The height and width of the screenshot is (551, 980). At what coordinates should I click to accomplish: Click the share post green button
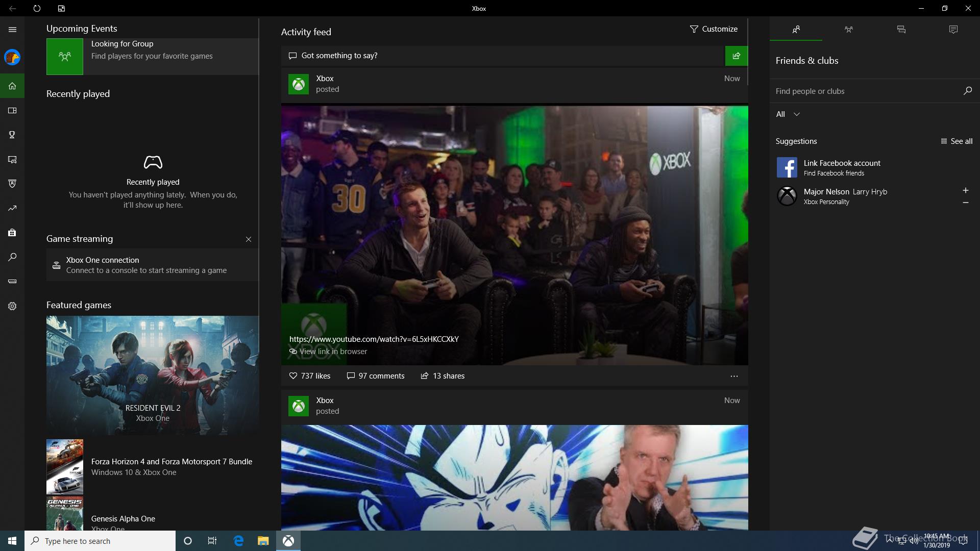pyautogui.click(x=736, y=56)
